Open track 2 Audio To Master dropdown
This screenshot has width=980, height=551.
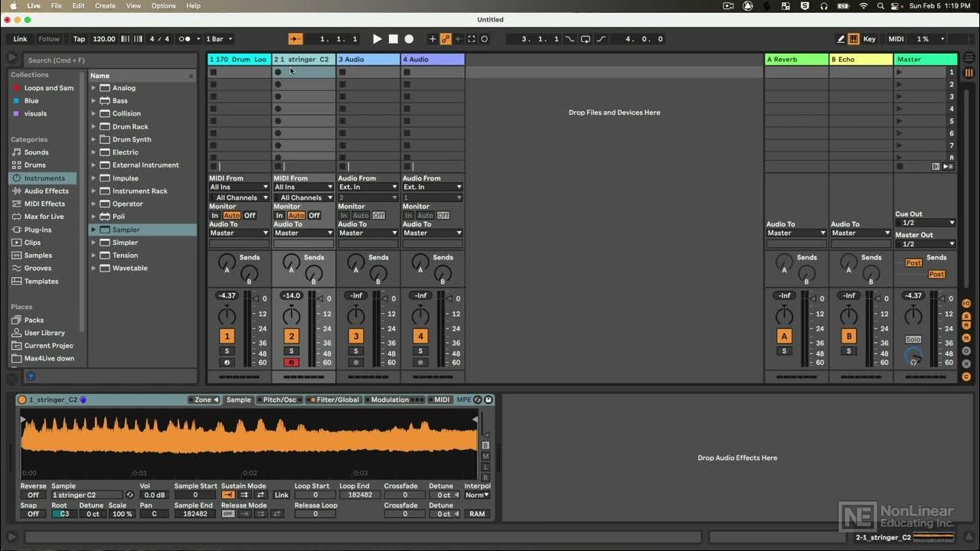click(x=303, y=233)
